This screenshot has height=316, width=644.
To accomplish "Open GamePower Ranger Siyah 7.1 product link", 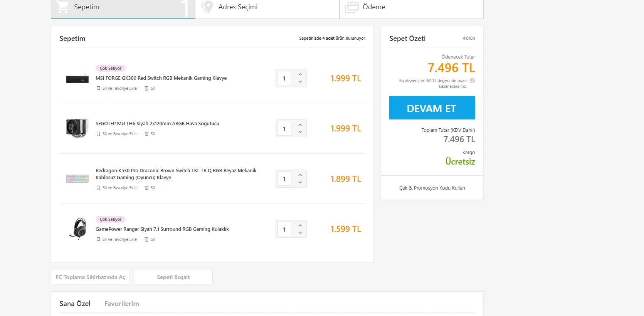I will (162, 229).
